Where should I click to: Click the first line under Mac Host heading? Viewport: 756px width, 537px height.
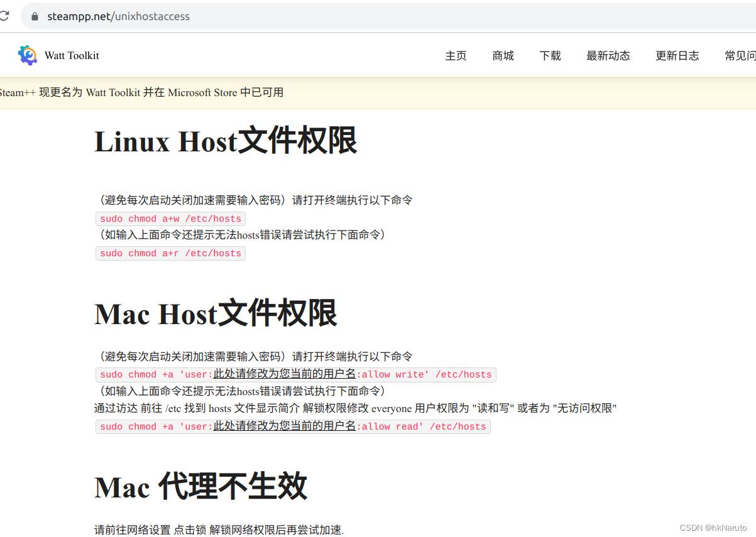tap(253, 356)
